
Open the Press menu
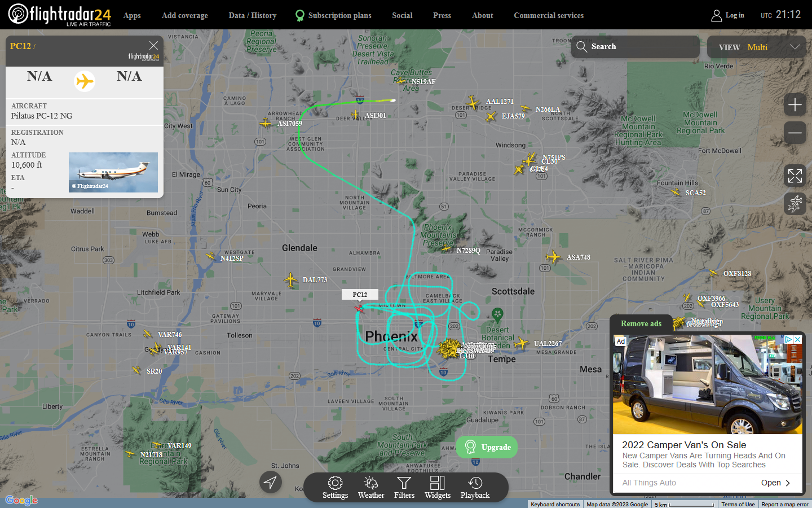pos(442,15)
